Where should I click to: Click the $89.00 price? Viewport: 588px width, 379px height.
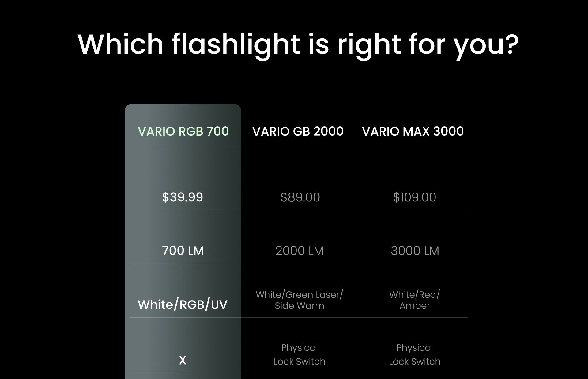point(300,197)
